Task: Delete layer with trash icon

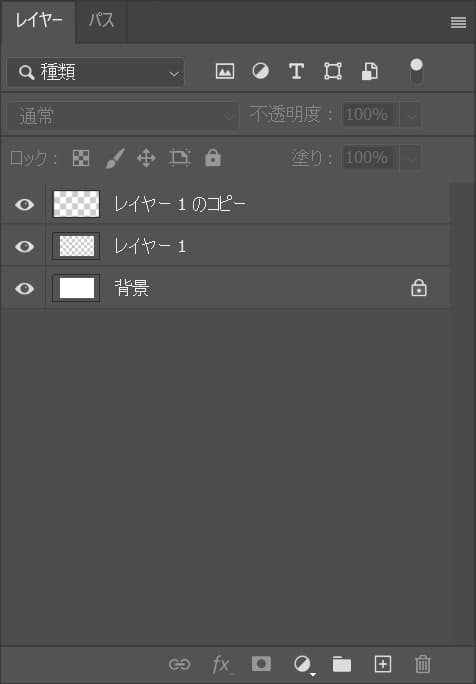Action: pos(422,664)
